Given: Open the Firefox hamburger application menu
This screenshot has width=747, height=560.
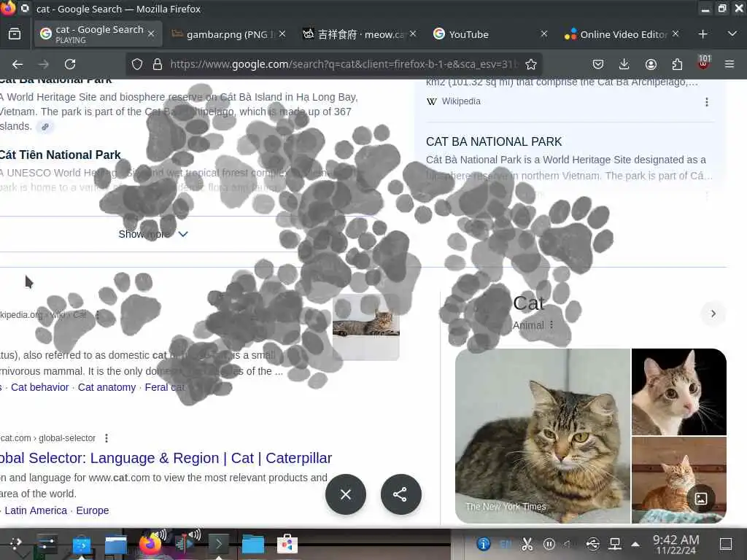Looking at the screenshot, I should [x=729, y=64].
